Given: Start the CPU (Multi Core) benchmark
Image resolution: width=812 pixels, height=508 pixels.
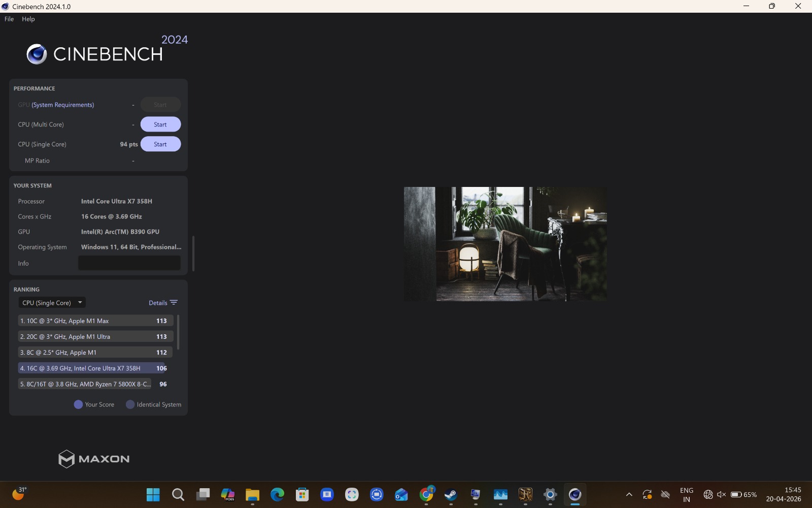Looking at the screenshot, I should click(160, 124).
